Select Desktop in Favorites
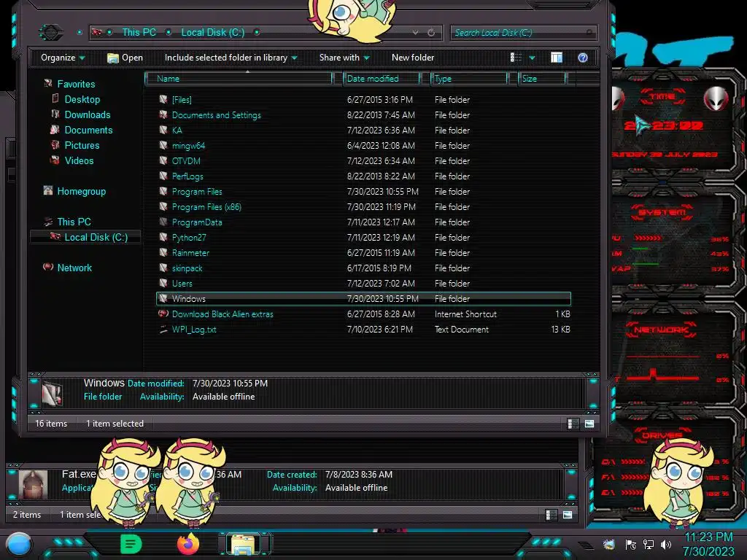 (82, 99)
